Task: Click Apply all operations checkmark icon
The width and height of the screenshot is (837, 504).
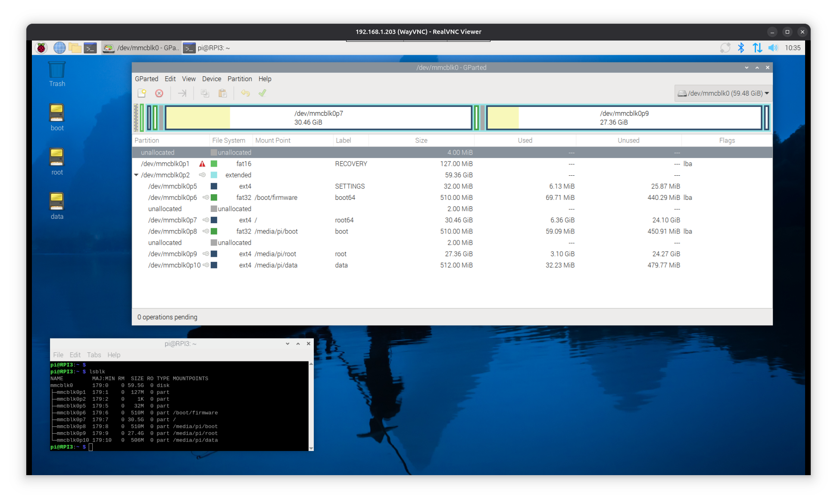Action: pyautogui.click(x=262, y=93)
